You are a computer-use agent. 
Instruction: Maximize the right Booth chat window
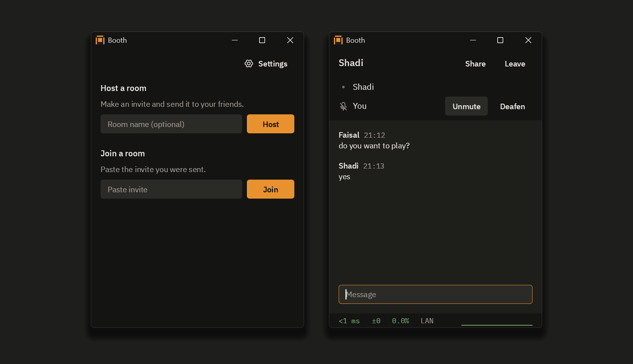500,40
